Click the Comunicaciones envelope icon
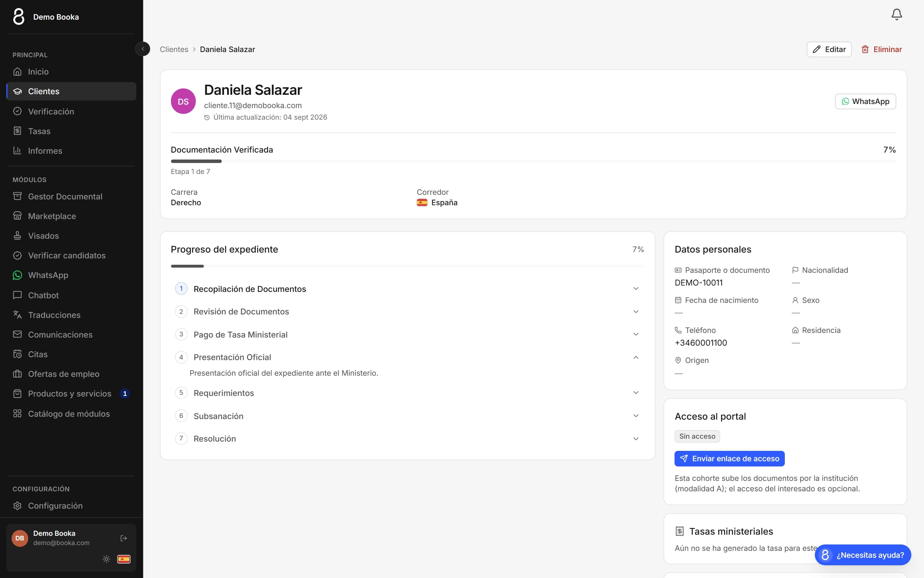The height and width of the screenshot is (578, 924). tap(17, 334)
